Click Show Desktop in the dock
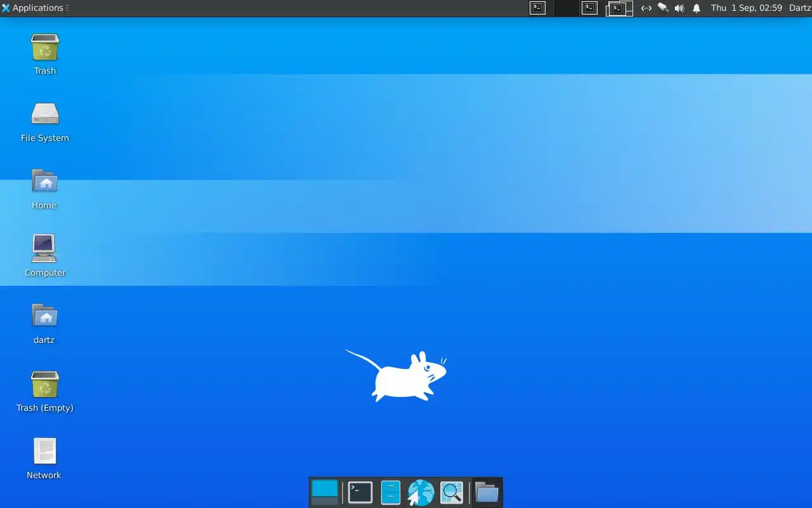Screen dimensions: 812x508 pyautogui.click(x=325, y=492)
